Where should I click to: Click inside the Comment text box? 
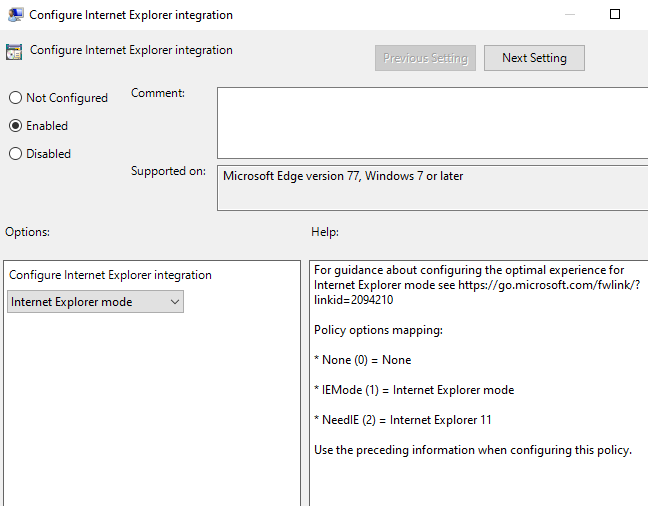(x=432, y=123)
